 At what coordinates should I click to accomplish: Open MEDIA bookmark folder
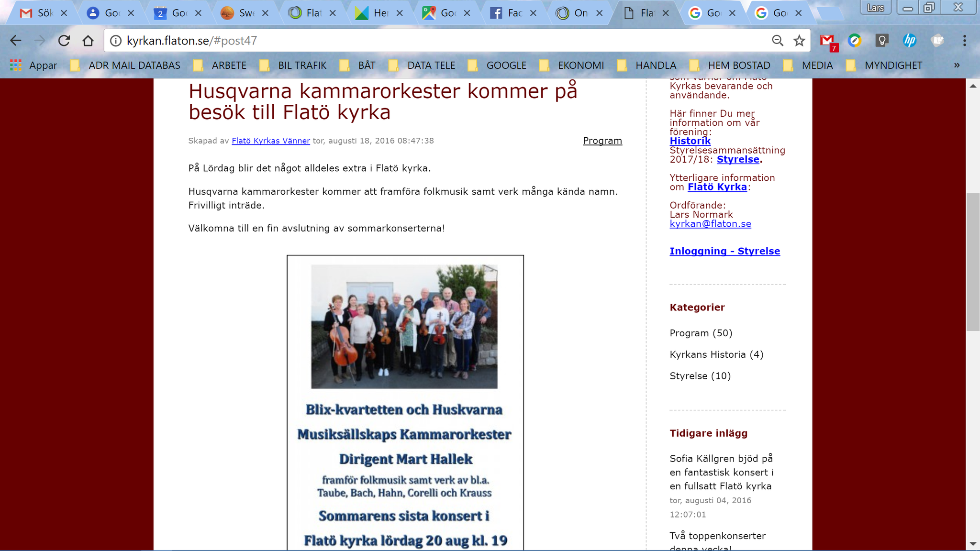tap(808, 65)
